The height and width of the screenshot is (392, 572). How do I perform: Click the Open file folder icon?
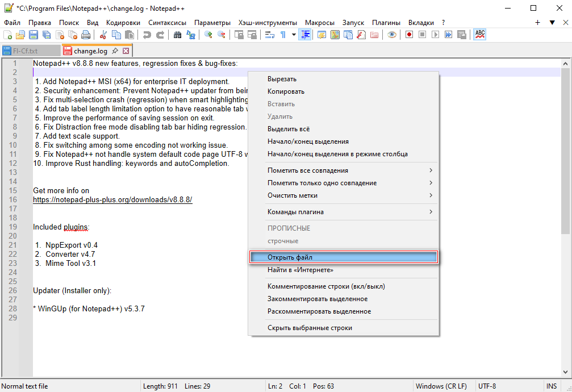click(x=20, y=35)
